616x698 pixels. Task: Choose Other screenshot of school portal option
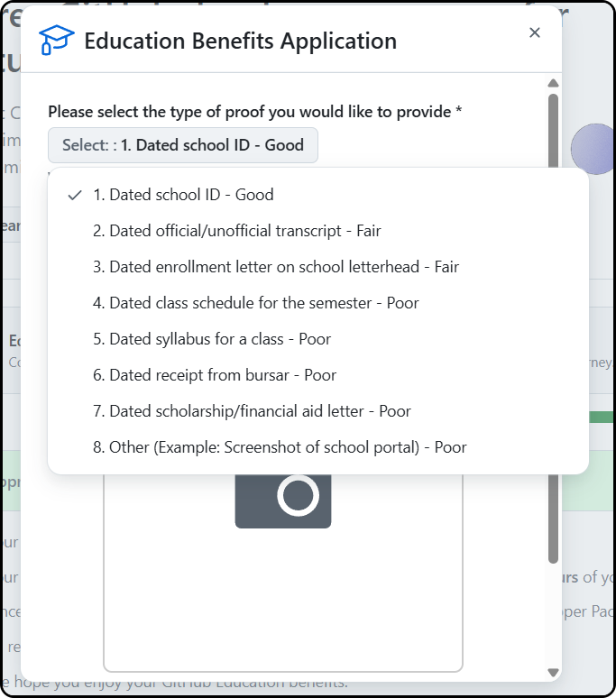click(x=317, y=447)
